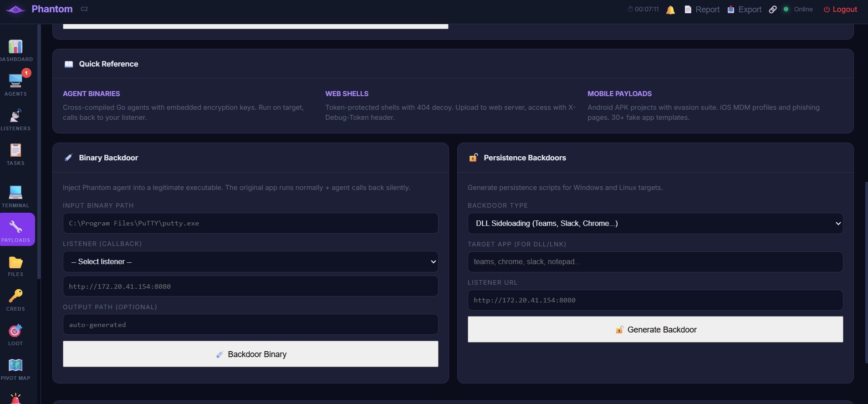The height and width of the screenshot is (404, 868).
Task: Open the notifications bell
Action: pos(670,10)
